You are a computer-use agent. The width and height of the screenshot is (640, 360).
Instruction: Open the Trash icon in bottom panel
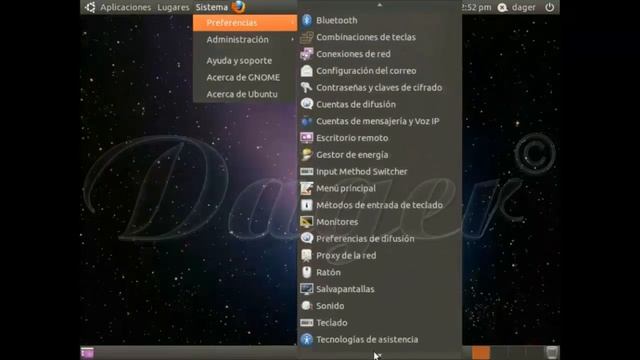552,352
